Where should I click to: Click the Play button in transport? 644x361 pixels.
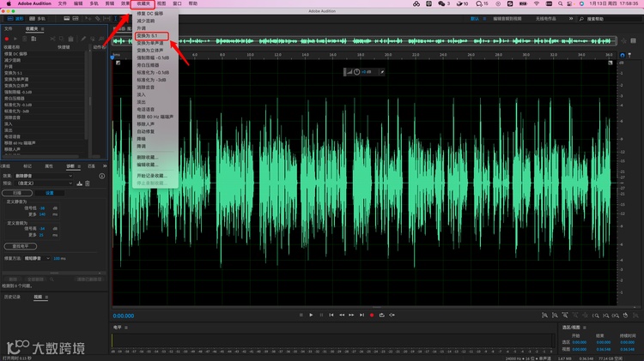tap(311, 315)
